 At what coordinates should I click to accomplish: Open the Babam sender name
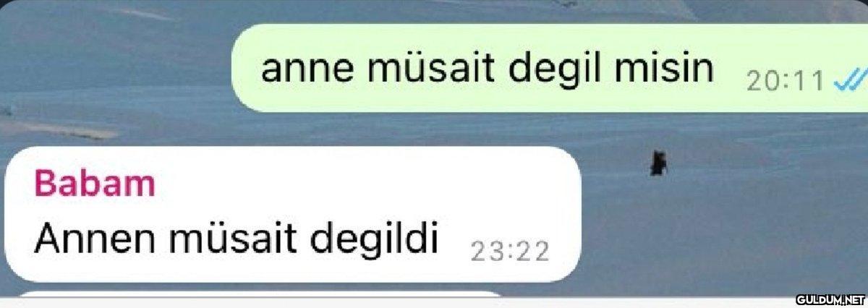coord(95,185)
